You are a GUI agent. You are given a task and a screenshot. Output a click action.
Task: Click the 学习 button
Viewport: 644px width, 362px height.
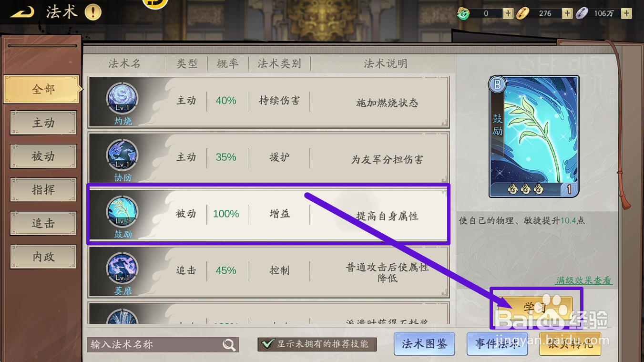pos(536,308)
